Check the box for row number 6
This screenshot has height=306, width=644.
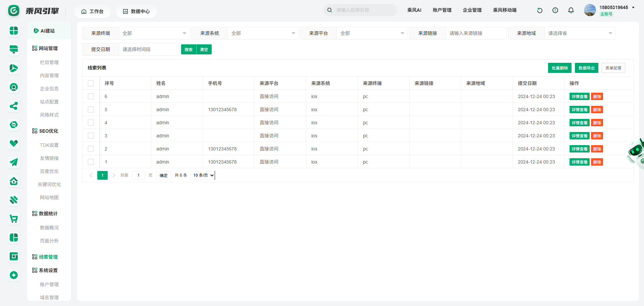coord(91,96)
